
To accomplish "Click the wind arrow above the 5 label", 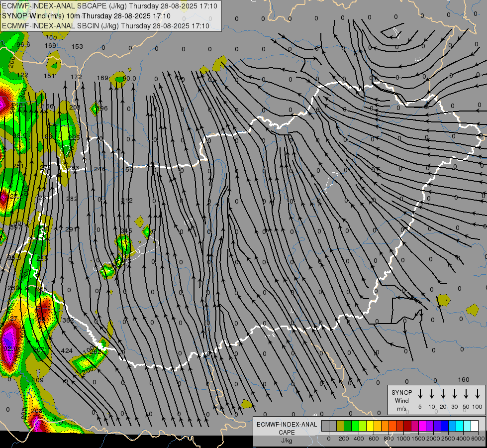I will (420, 394).
